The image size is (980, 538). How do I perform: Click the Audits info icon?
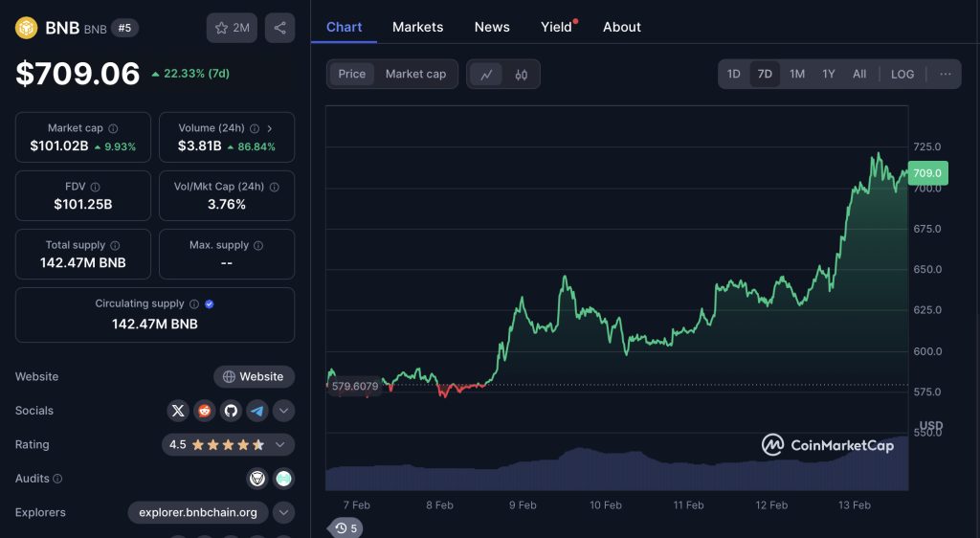pos(57,479)
